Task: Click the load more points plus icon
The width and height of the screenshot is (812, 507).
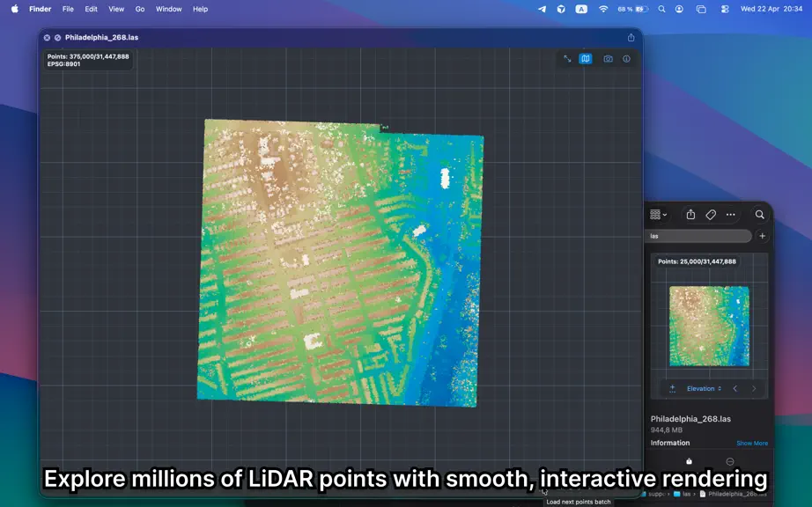Action: (672, 388)
